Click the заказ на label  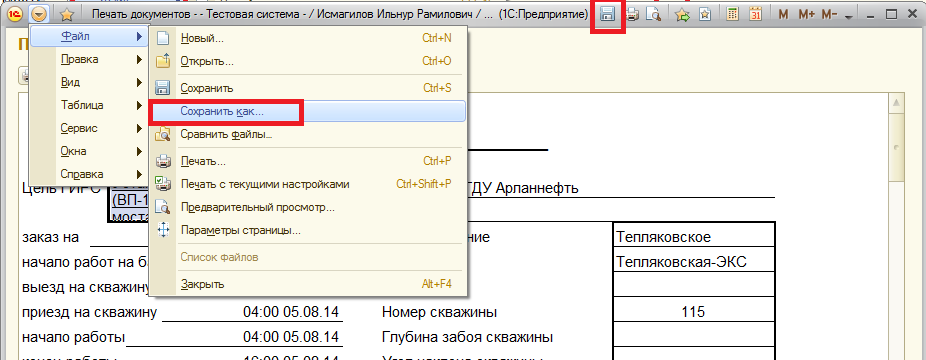click(50, 237)
